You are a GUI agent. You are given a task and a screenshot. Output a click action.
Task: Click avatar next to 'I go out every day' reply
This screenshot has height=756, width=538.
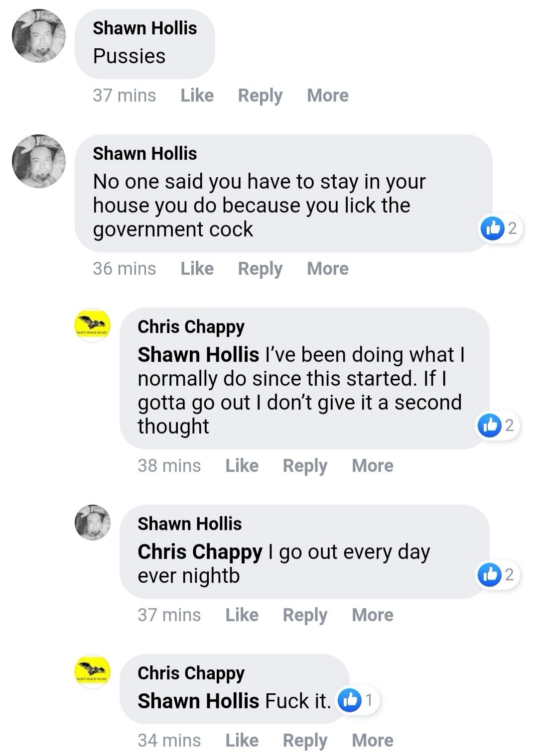pos(92,523)
